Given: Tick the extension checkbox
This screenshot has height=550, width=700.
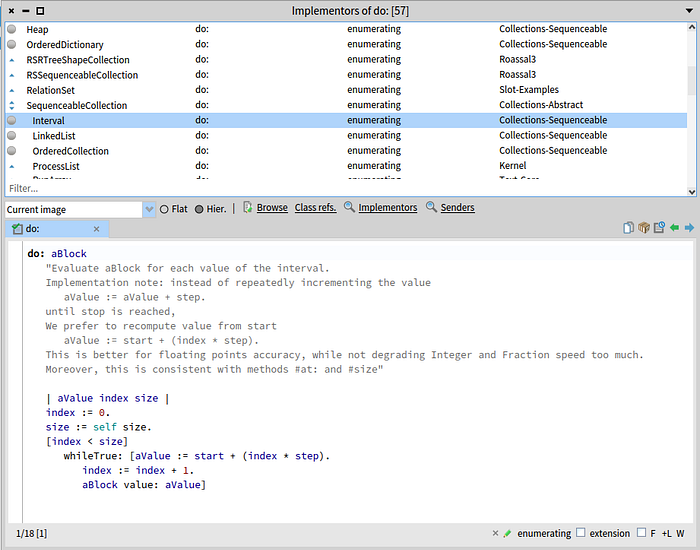Looking at the screenshot, I should [580, 532].
